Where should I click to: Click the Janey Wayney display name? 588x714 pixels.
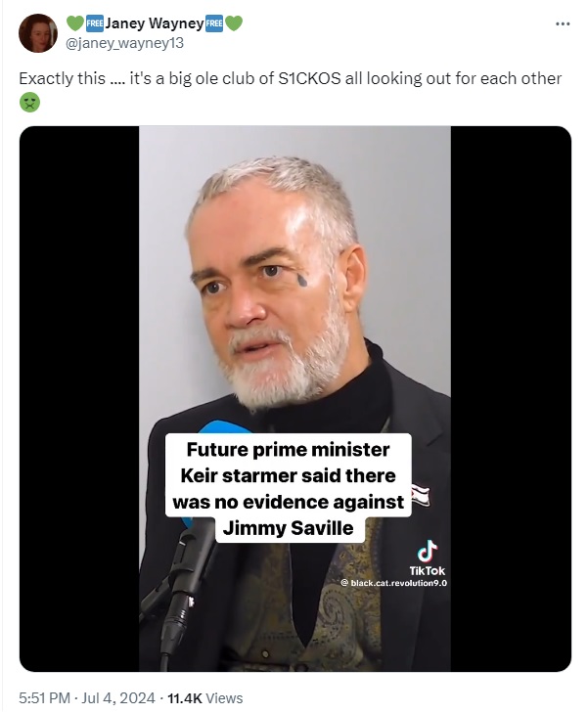coord(154,23)
